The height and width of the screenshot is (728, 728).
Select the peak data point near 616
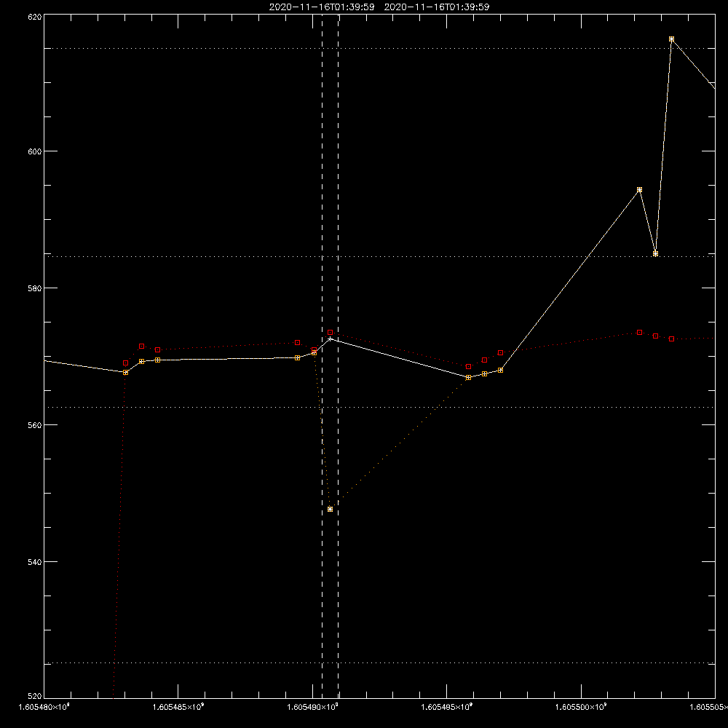click(x=671, y=39)
